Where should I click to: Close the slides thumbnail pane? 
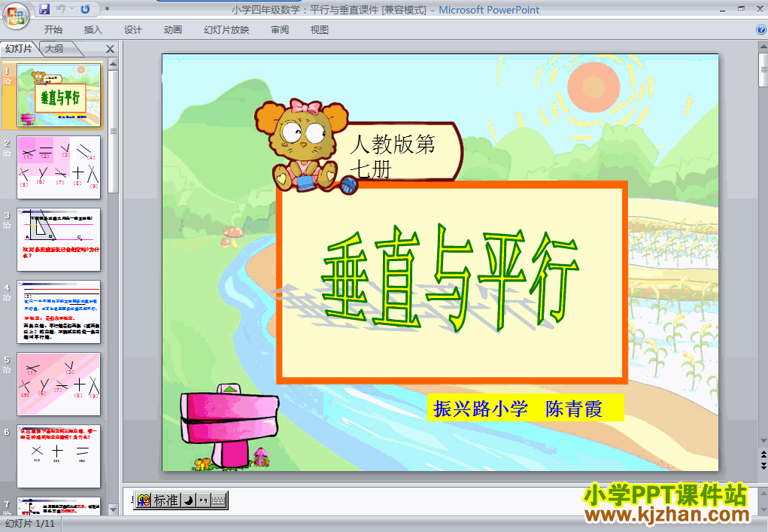(111, 49)
